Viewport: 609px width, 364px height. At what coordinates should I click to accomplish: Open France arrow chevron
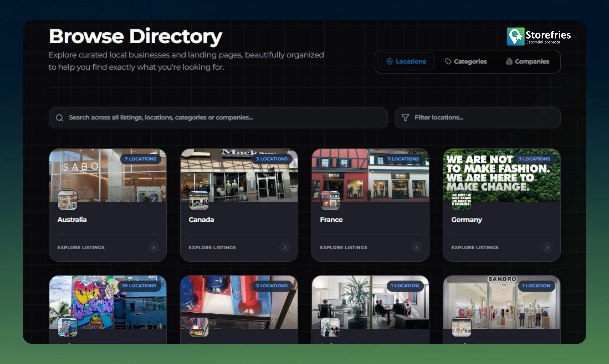416,247
